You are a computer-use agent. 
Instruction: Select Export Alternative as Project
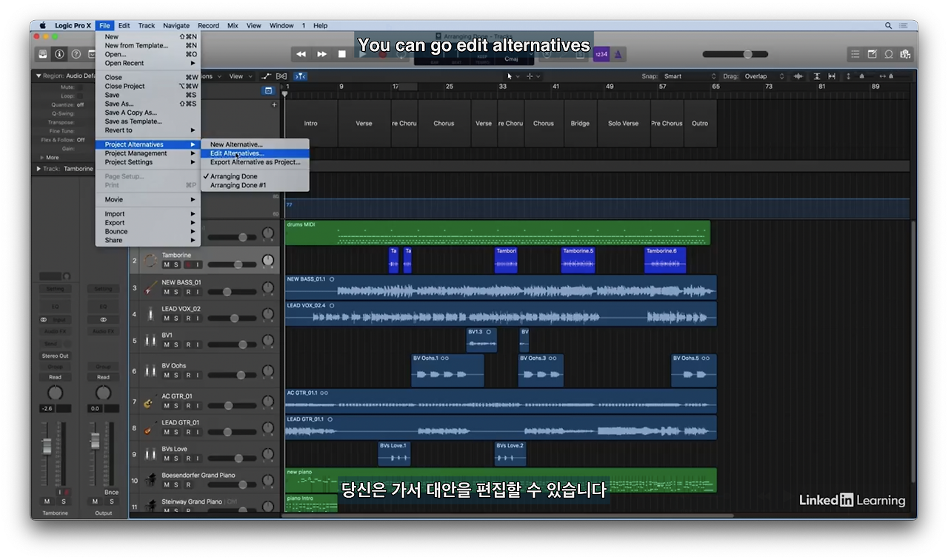(255, 162)
